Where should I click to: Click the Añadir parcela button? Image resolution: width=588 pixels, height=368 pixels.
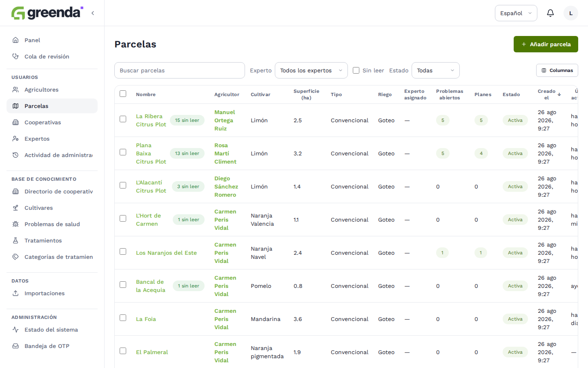point(546,44)
